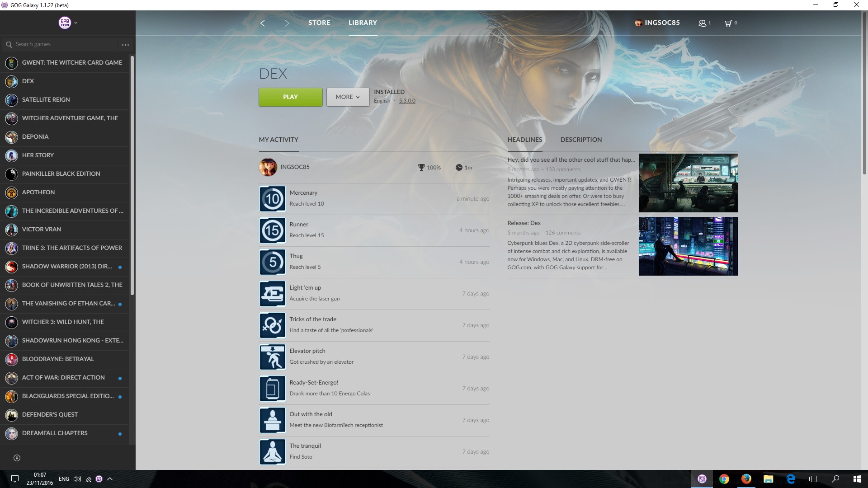This screenshot has height=488, width=868.
Task: Open the INGSOC85 account menu
Action: (x=657, y=23)
